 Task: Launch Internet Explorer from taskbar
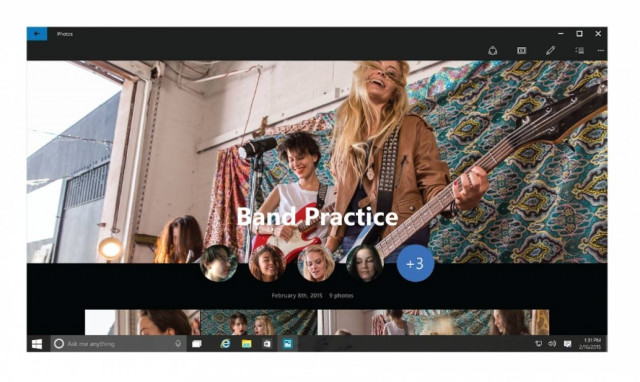point(225,344)
